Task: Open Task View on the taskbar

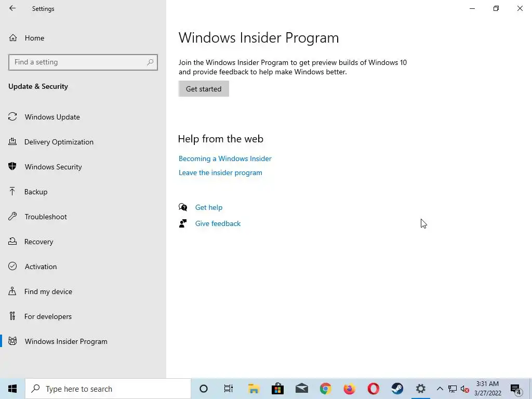Action: [229, 389]
